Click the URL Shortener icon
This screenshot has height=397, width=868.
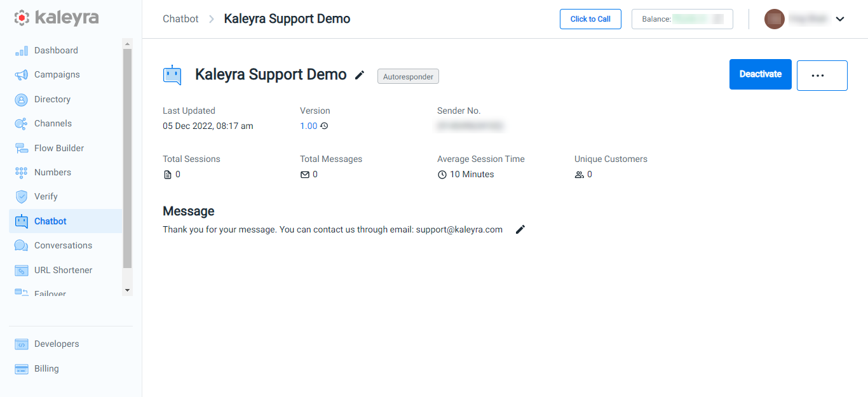coord(22,271)
